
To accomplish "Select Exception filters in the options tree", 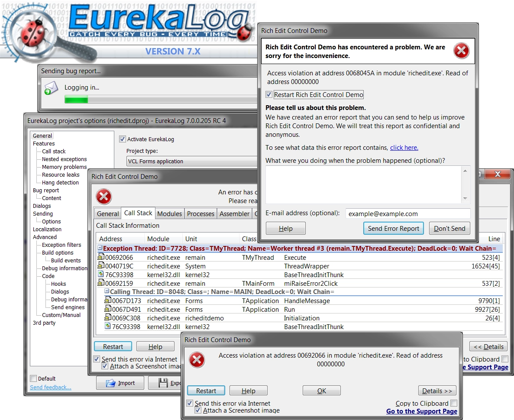I will (x=61, y=245).
